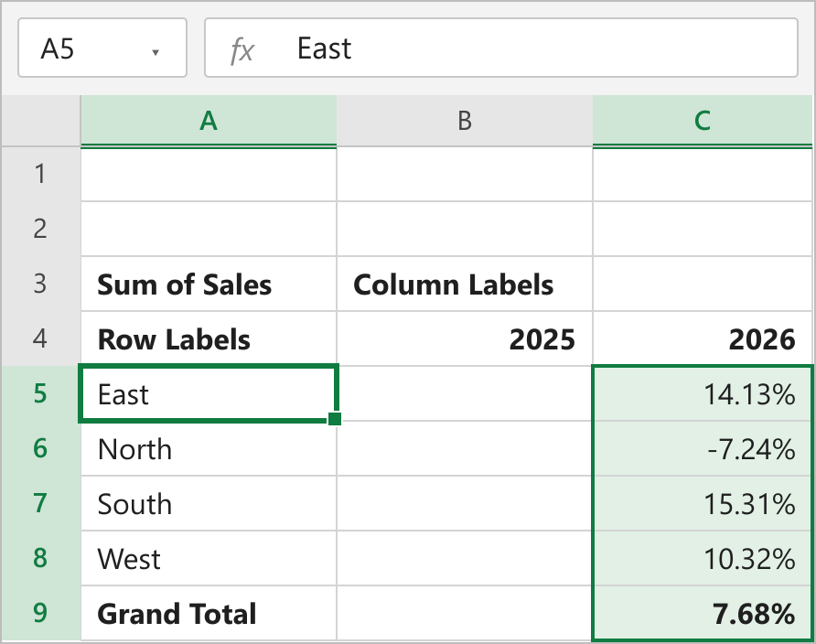Click the select-all corner of the grid
The height and width of the screenshot is (644, 816).
pos(40,121)
